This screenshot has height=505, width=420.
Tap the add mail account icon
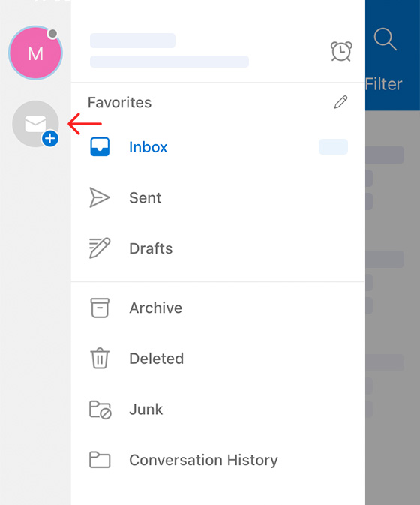(35, 124)
